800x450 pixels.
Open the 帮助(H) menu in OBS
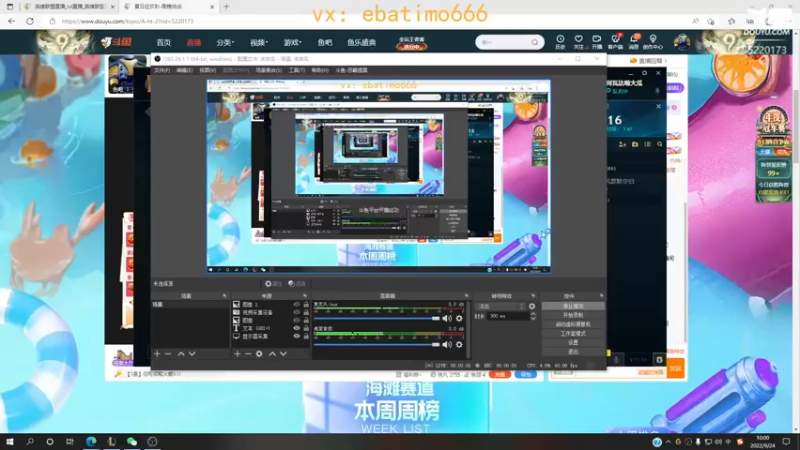pos(320,70)
